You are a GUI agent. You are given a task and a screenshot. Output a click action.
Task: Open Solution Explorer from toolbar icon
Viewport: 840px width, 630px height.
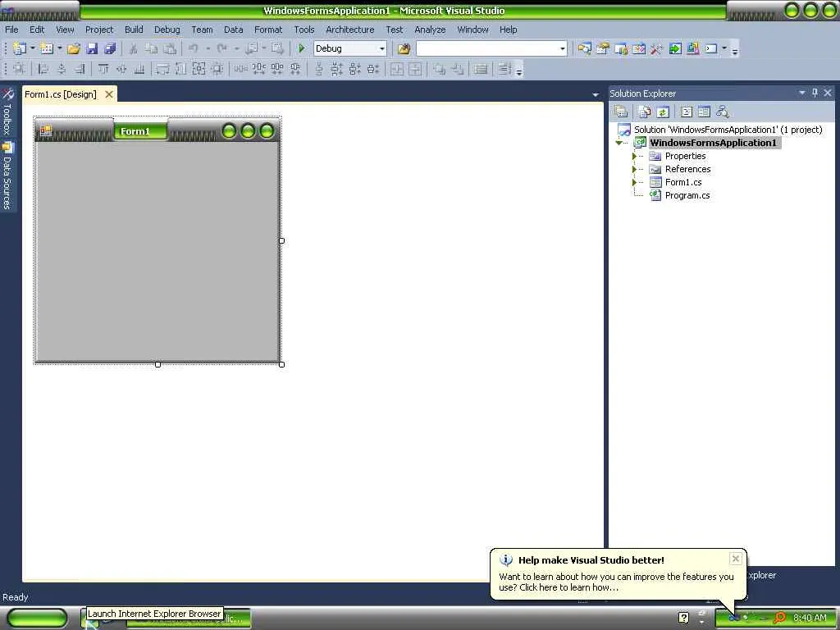(x=584, y=48)
